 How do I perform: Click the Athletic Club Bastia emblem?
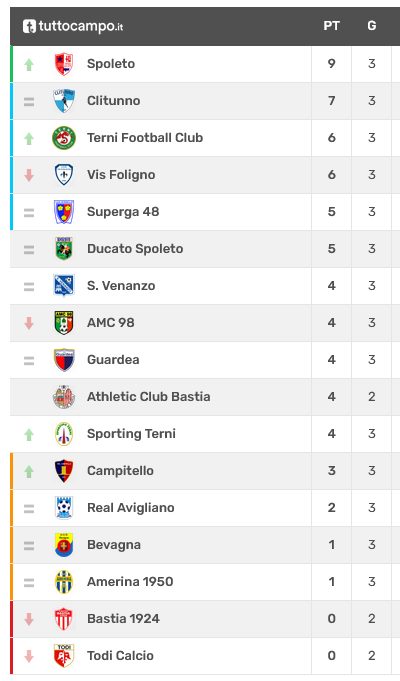point(64,397)
